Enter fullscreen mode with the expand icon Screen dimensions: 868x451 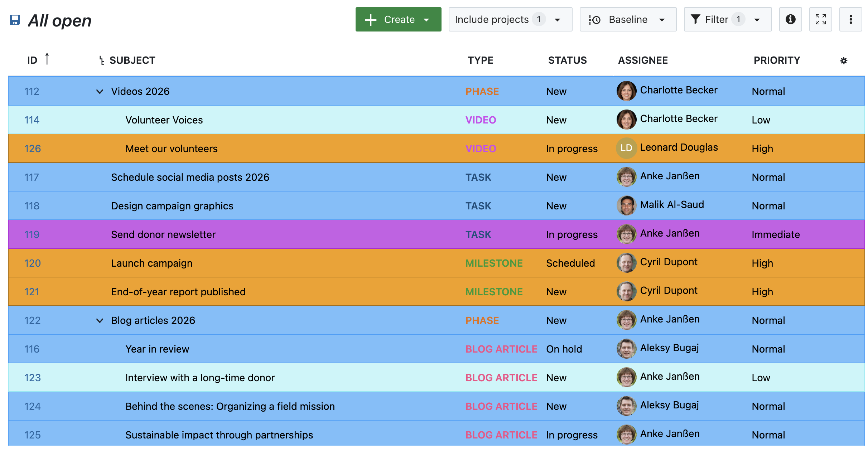(x=820, y=20)
